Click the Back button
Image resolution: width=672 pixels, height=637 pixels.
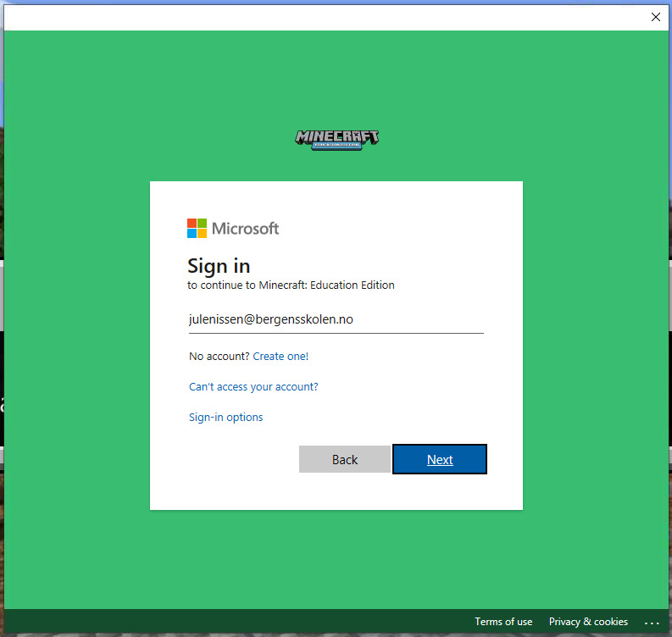pos(345,459)
